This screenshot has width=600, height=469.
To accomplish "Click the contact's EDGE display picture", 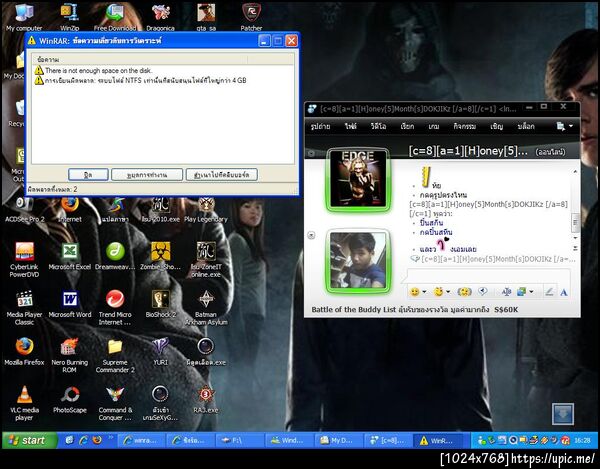I will pos(358,179).
